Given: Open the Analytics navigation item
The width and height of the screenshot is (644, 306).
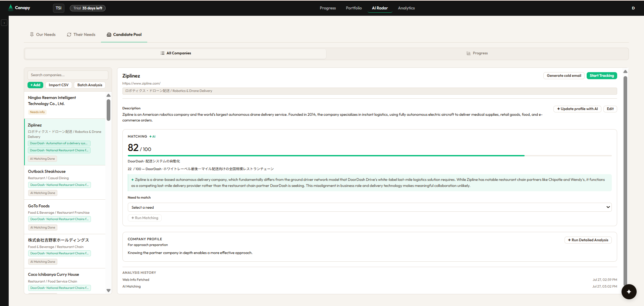Looking at the screenshot, I should pos(406,8).
